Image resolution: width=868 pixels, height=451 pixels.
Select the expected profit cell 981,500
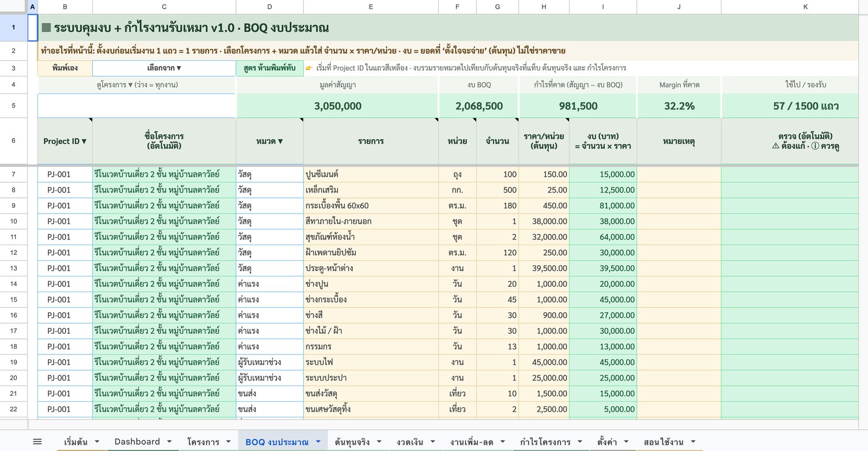coord(578,106)
